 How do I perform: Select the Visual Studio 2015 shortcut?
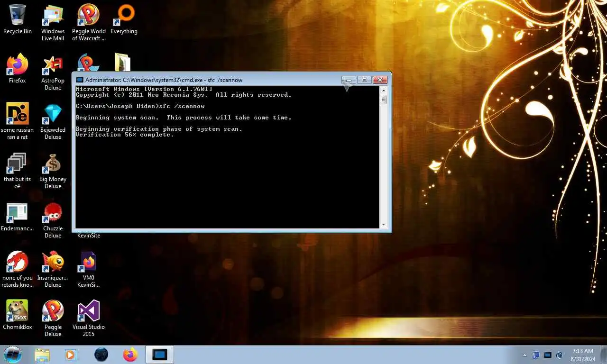pyautogui.click(x=89, y=318)
